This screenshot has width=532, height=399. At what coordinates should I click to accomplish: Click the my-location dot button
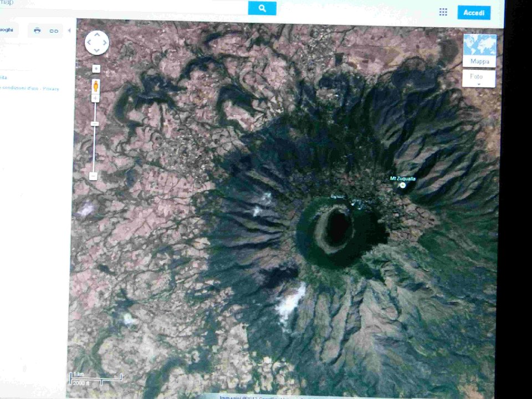(96, 69)
